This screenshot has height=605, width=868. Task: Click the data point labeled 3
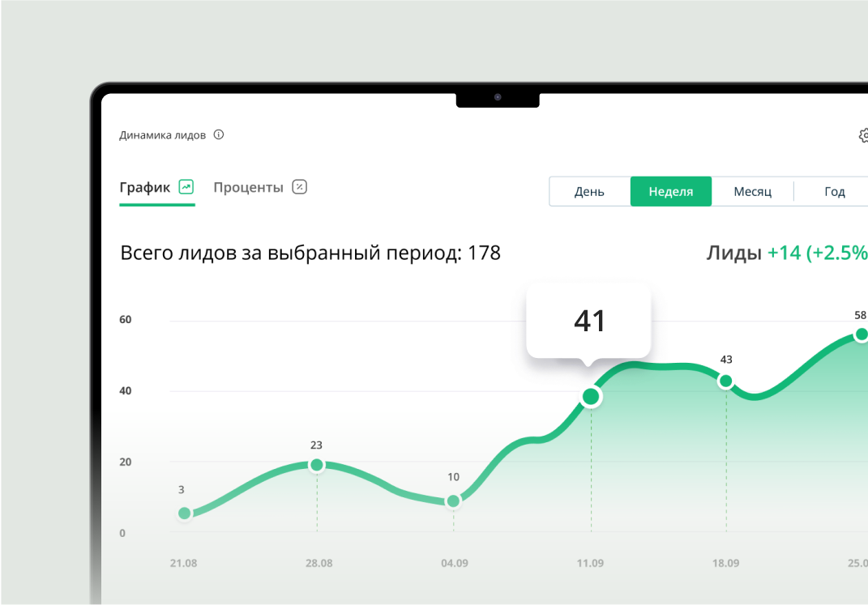pyautogui.click(x=185, y=513)
